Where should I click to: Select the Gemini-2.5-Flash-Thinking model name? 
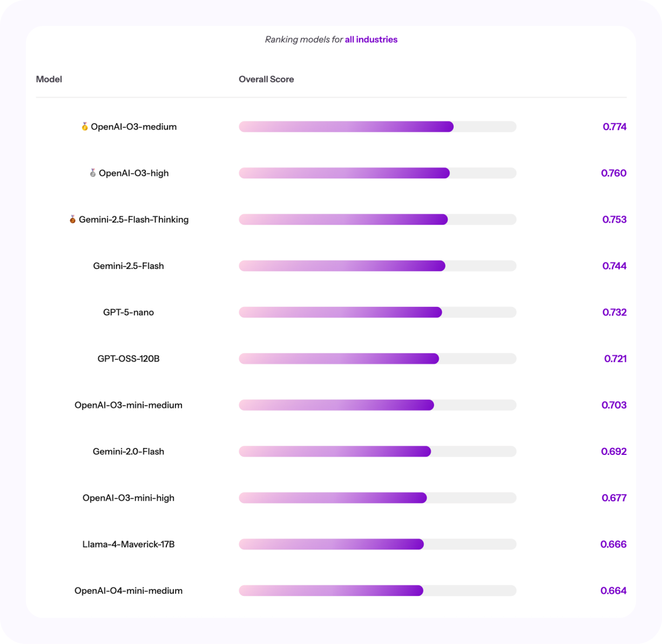coord(134,219)
